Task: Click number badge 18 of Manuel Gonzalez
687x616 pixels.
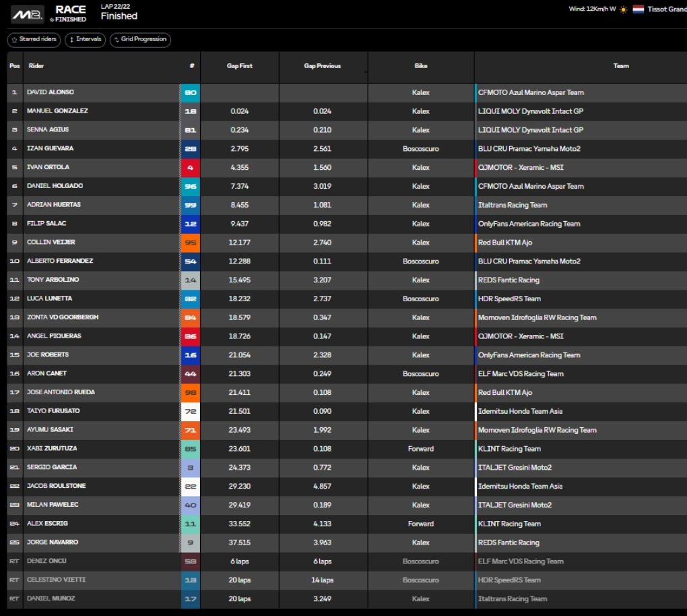Action: pyautogui.click(x=190, y=111)
